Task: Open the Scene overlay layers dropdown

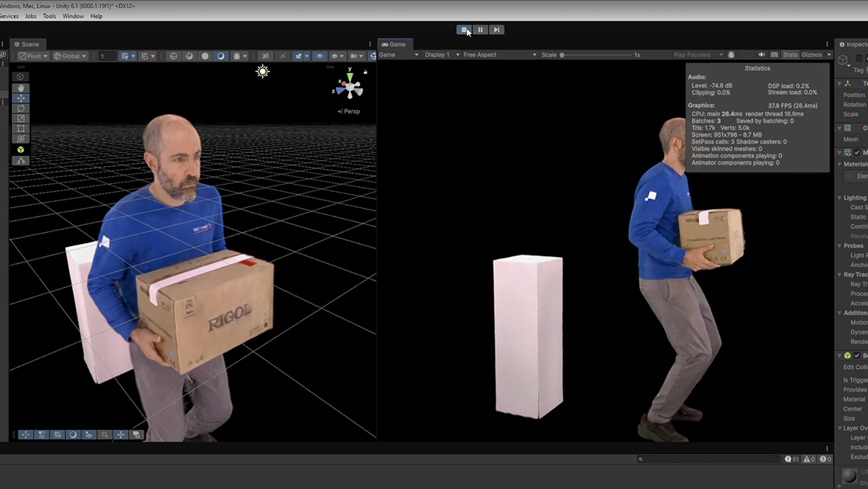Action: [x=337, y=56]
